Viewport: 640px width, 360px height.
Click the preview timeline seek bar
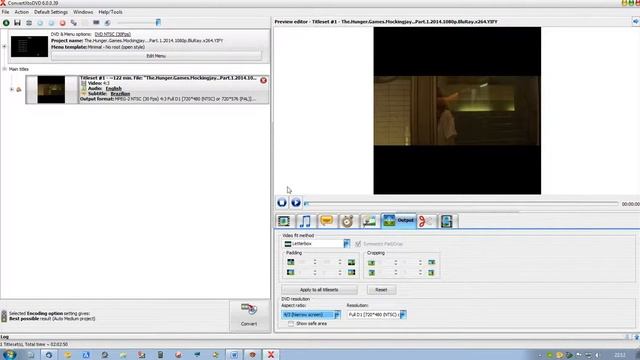tap(461, 203)
